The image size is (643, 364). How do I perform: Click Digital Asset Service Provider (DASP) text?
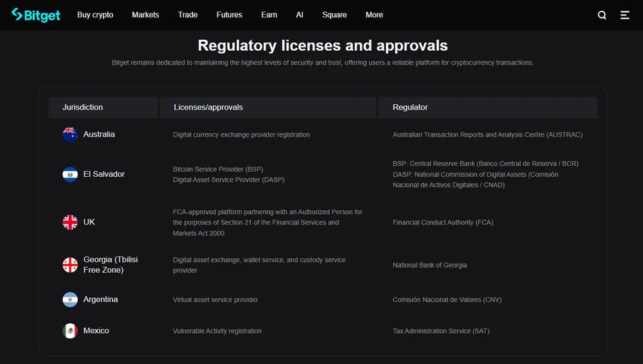[x=228, y=179]
